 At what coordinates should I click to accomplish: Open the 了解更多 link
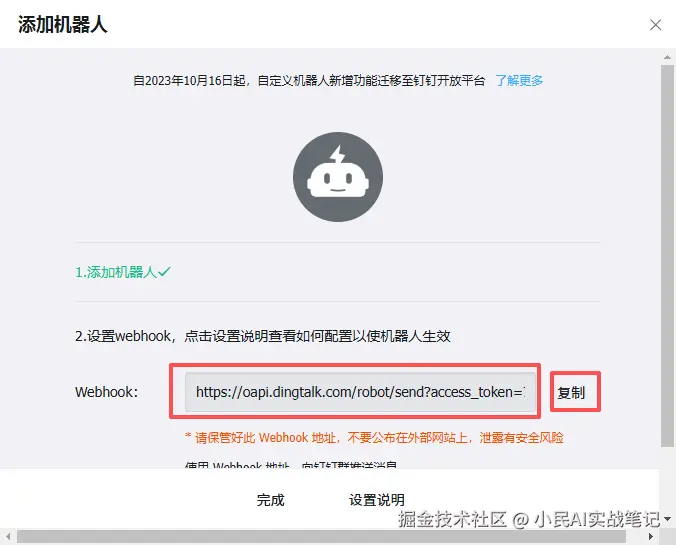[x=519, y=81]
